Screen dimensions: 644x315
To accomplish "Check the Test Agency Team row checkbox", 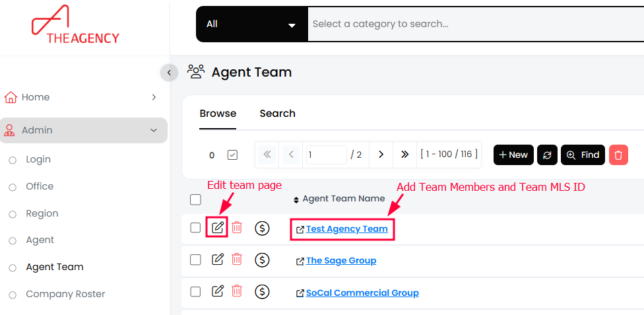I will click(195, 228).
